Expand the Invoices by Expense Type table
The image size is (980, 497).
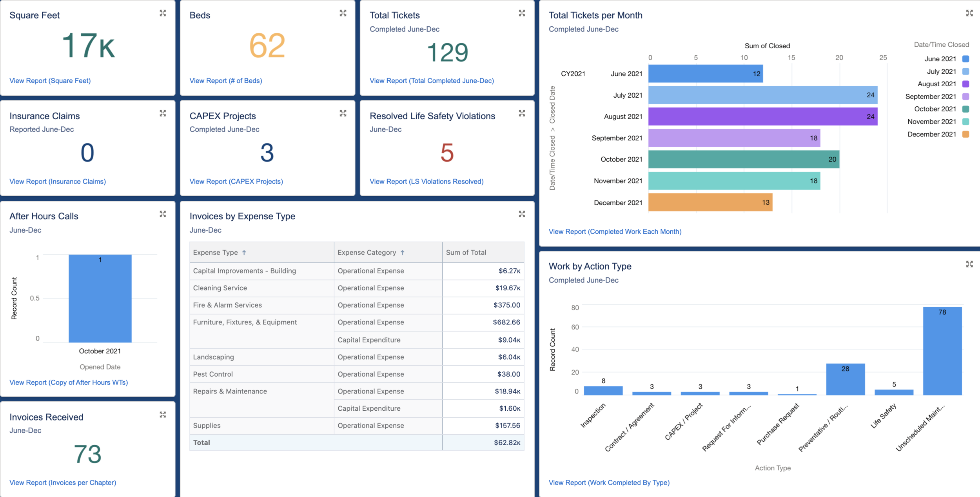(522, 214)
